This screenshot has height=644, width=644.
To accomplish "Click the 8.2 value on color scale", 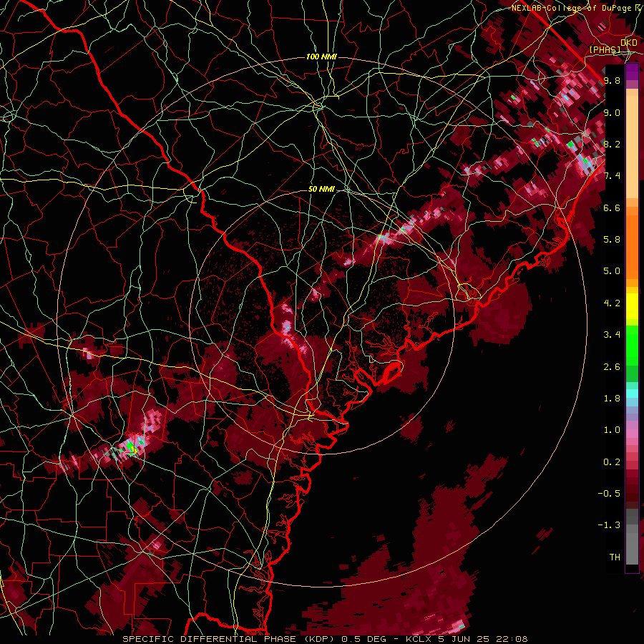I will [x=612, y=144].
